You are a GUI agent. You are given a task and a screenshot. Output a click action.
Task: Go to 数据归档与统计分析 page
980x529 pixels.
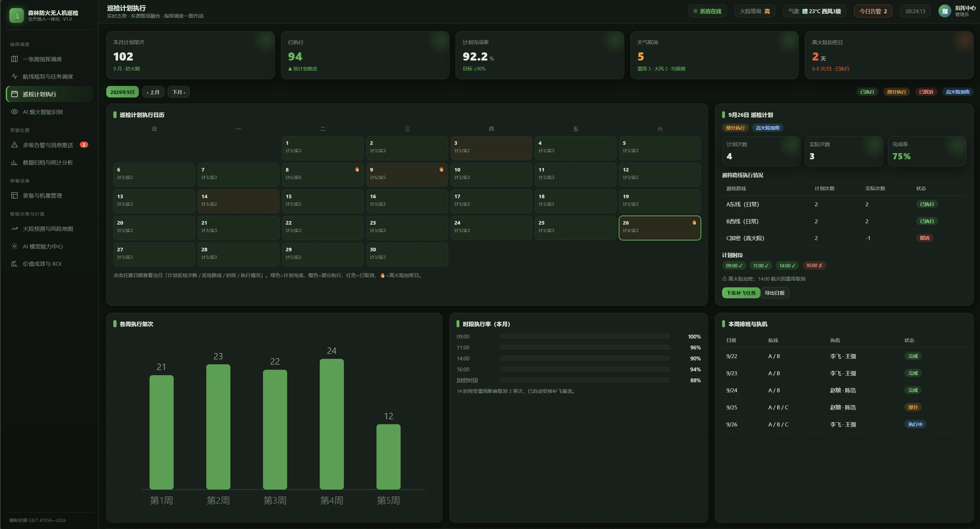(50, 162)
